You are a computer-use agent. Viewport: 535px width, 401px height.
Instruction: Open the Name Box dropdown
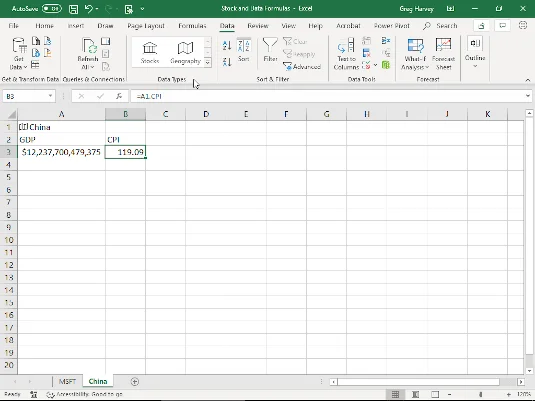[x=50, y=96]
